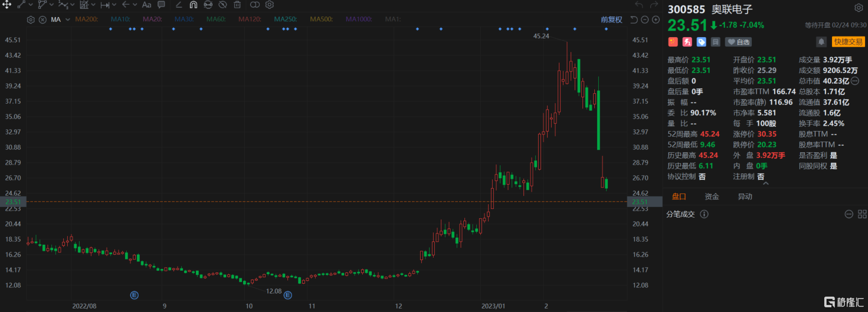Toggle hide all drawings eye icon
The image size is (868, 312).
222,5
